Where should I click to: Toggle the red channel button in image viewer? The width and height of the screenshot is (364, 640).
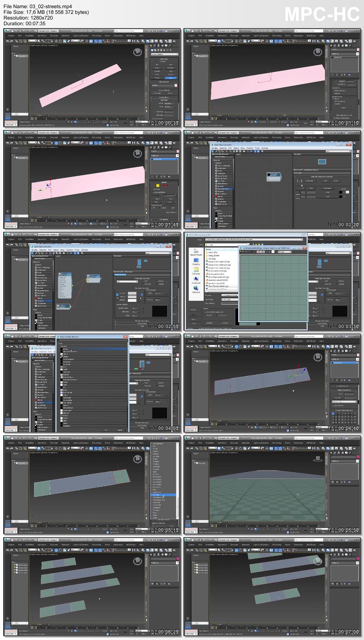258,252
